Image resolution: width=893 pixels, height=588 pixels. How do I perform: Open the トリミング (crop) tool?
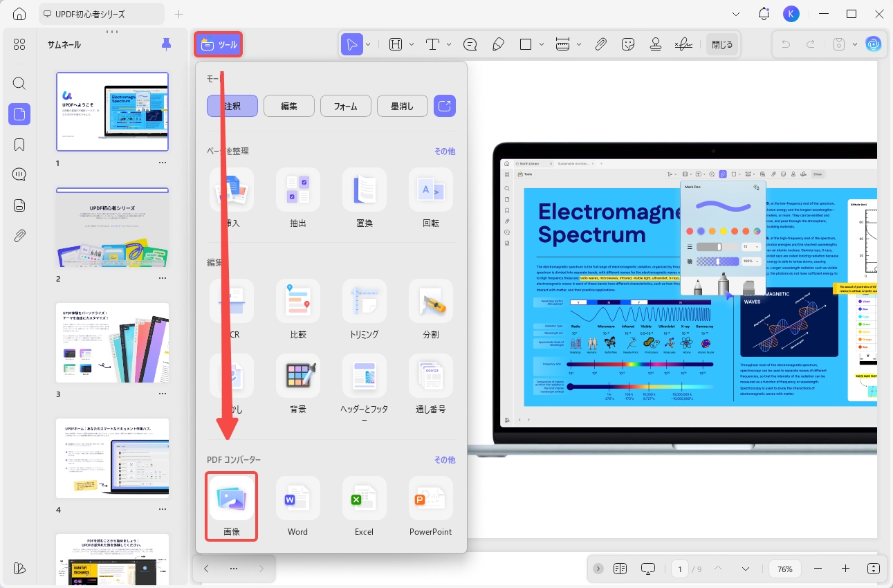click(365, 310)
